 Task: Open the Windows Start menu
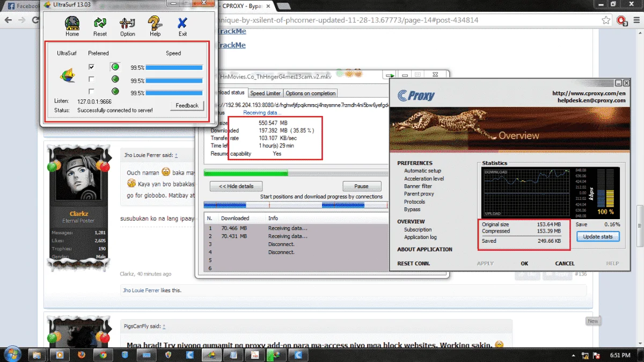[x=12, y=354]
